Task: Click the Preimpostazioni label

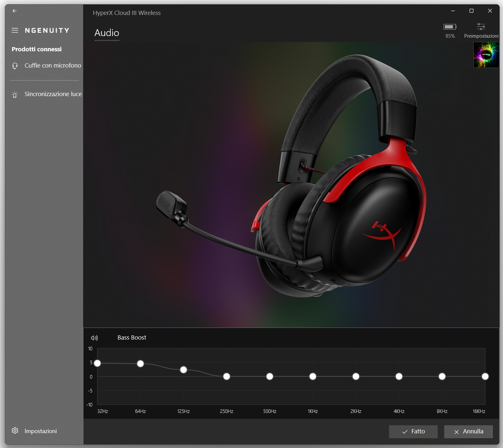Action: (481, 36)
